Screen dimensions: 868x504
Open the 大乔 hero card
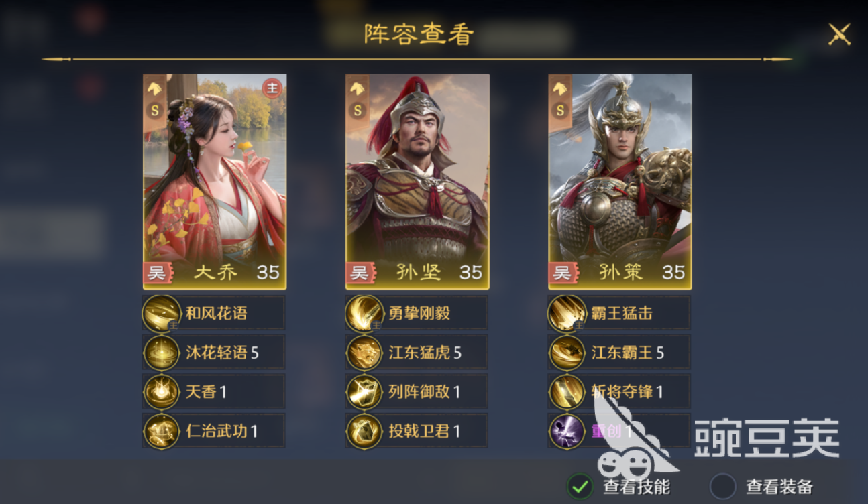(215, 182)
